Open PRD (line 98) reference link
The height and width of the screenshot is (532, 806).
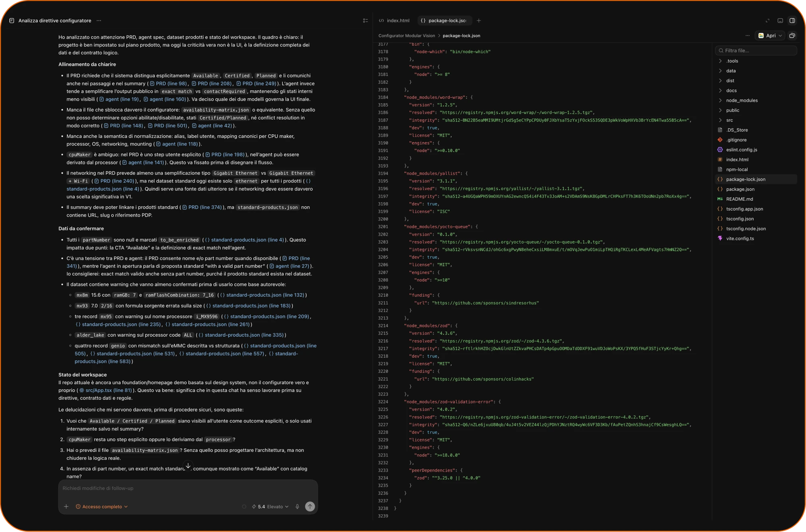point(168,83)
